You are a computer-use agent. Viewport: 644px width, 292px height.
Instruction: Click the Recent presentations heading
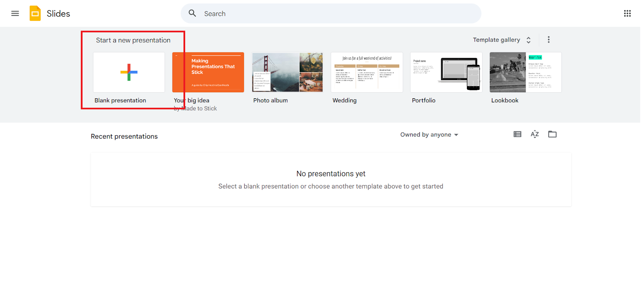[x=124, y=136]
